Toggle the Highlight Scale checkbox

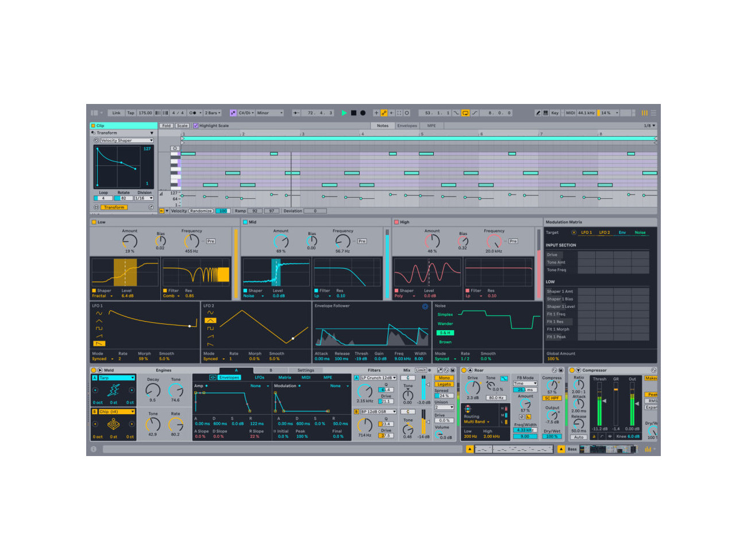(196, 125)
